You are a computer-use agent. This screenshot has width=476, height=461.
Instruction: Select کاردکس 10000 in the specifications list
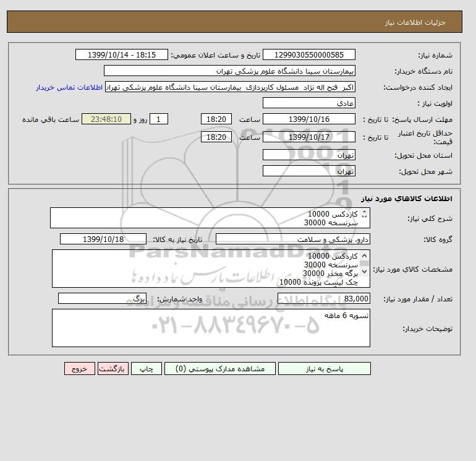click(333, 256)
